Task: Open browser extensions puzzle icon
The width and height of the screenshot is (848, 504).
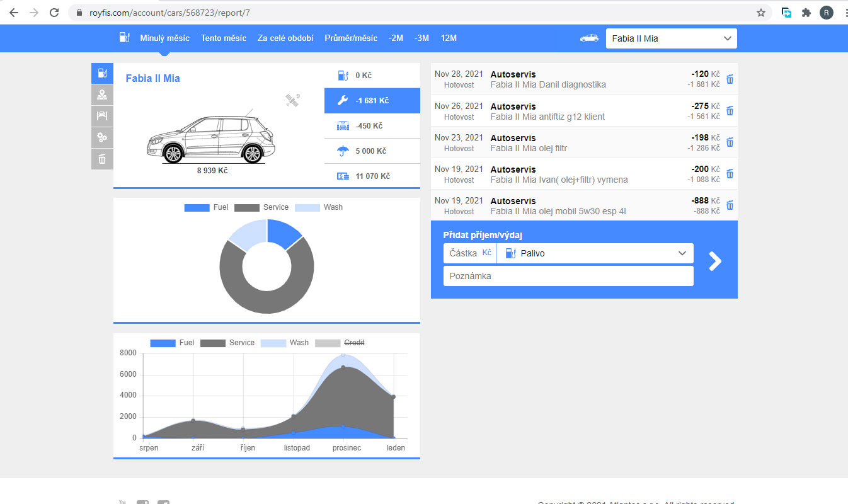Action: point(806,13)
